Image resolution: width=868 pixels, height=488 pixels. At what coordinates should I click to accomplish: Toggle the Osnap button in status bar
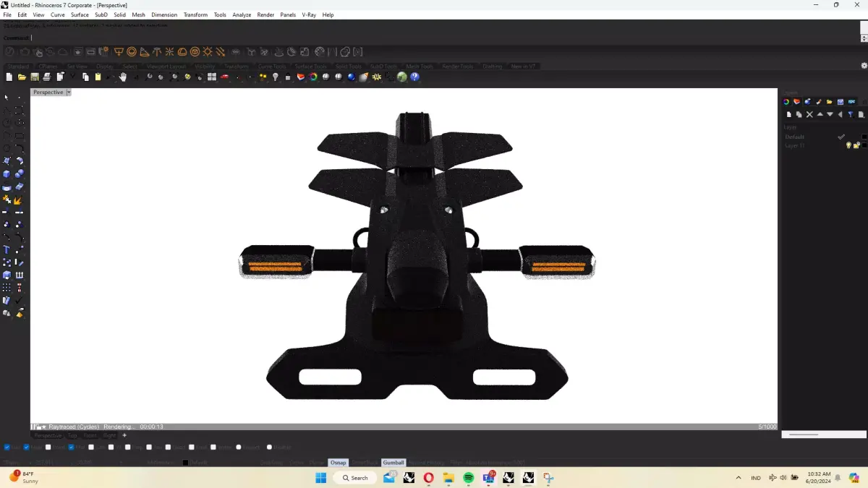click(x=338, y=462)
